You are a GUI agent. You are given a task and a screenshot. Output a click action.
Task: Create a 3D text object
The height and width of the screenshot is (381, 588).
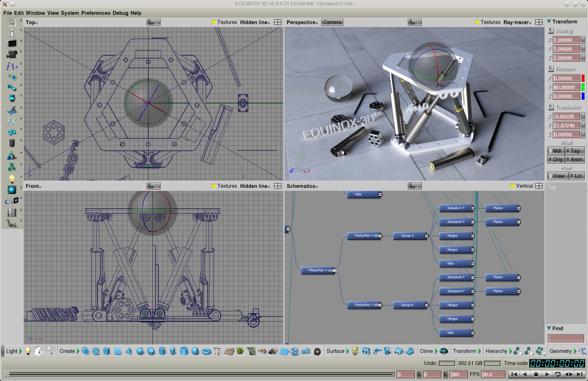click(x=217, y=351)
